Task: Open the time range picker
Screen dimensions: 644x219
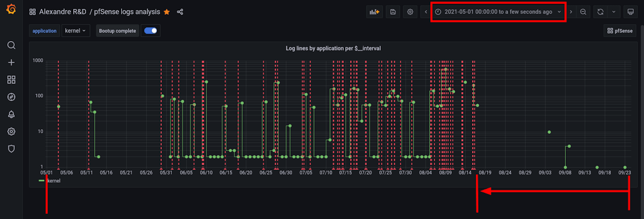Action: point(498,12)
